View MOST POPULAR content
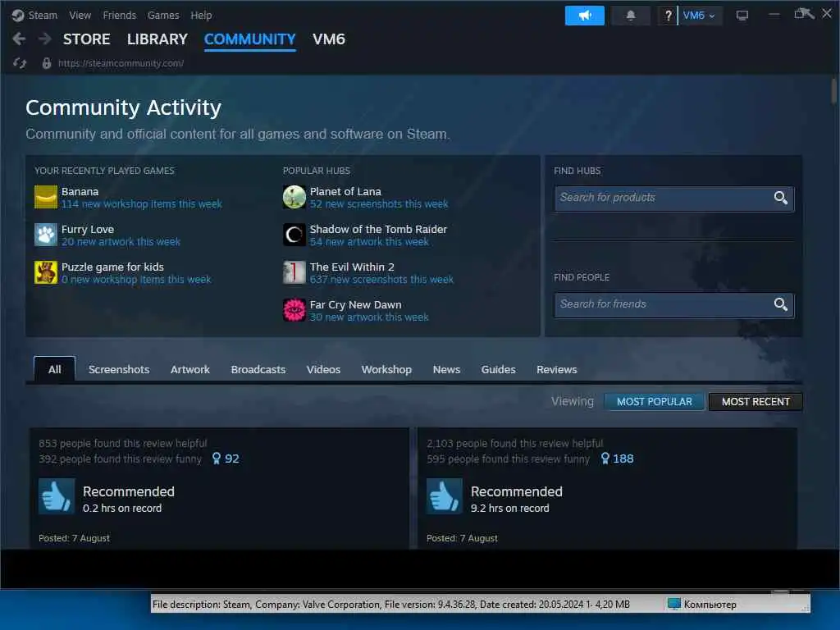Image resolution: width=840 pixels, height=630 pixels. [654, 402]
